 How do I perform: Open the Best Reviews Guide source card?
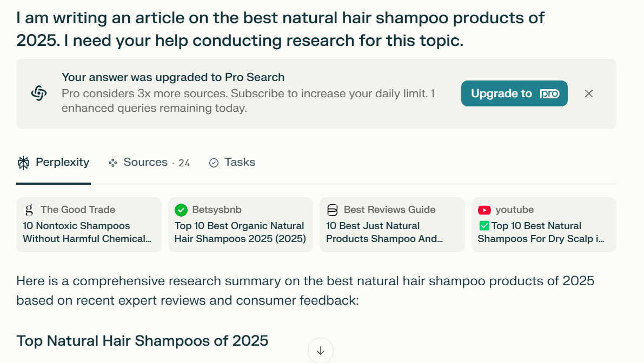tap(392, 225)
